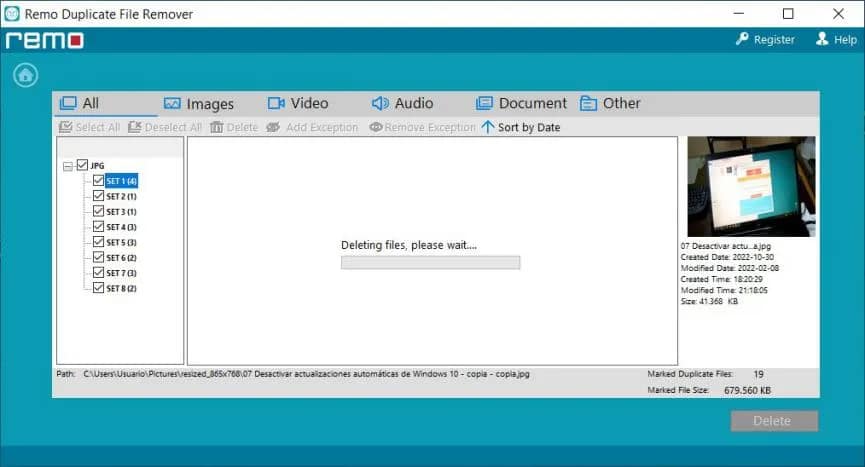Click the Remo logo
This screenshot has width=865, height=467.
45,40
